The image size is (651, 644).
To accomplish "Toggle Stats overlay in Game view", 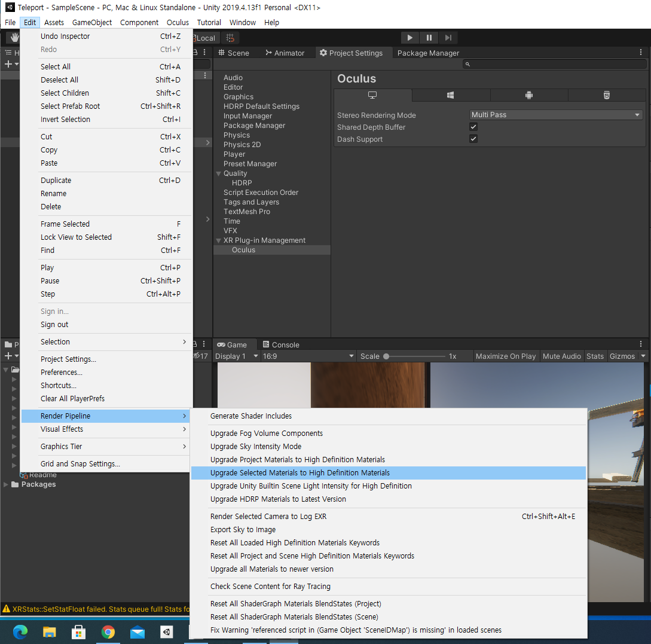I will click(595, 356).
